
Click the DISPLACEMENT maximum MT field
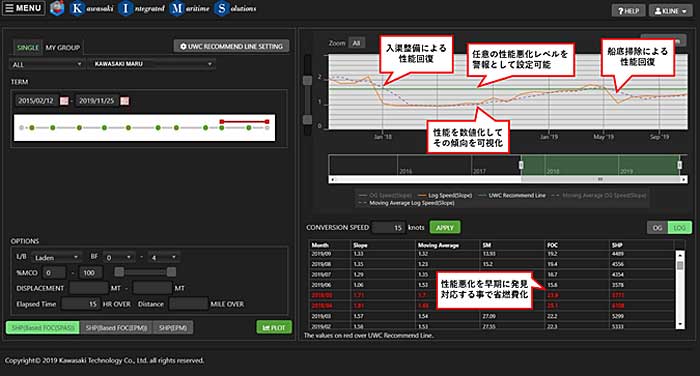tap(152, 288)
